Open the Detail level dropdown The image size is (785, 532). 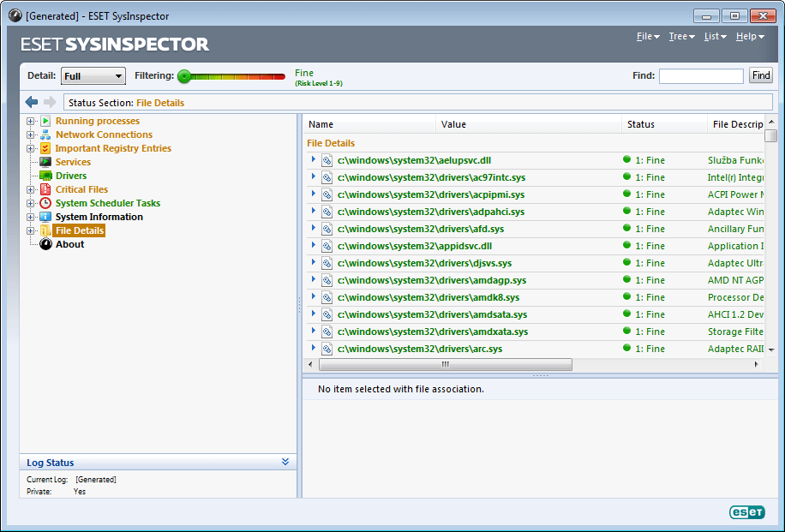[x=93, y=76]
